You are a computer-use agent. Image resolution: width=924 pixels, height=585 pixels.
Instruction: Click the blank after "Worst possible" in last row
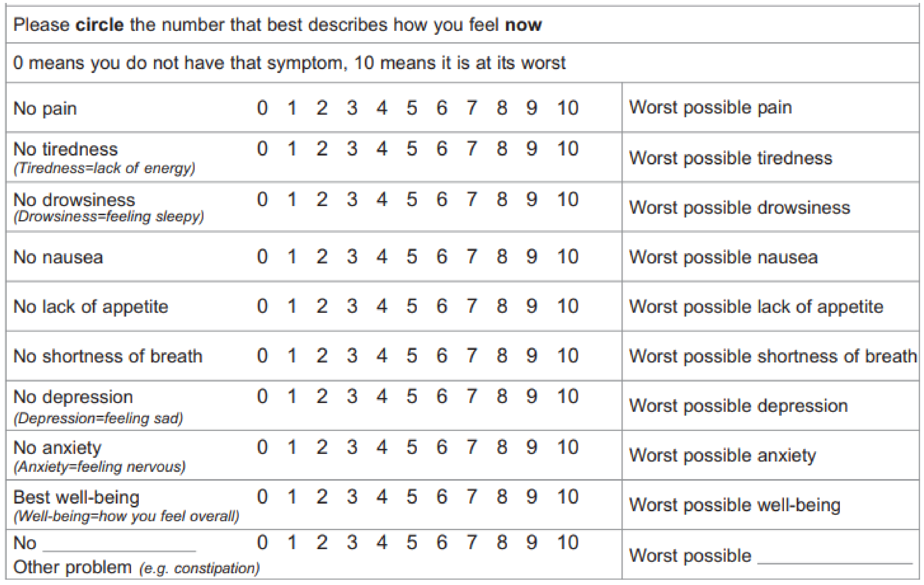point(835,558)
